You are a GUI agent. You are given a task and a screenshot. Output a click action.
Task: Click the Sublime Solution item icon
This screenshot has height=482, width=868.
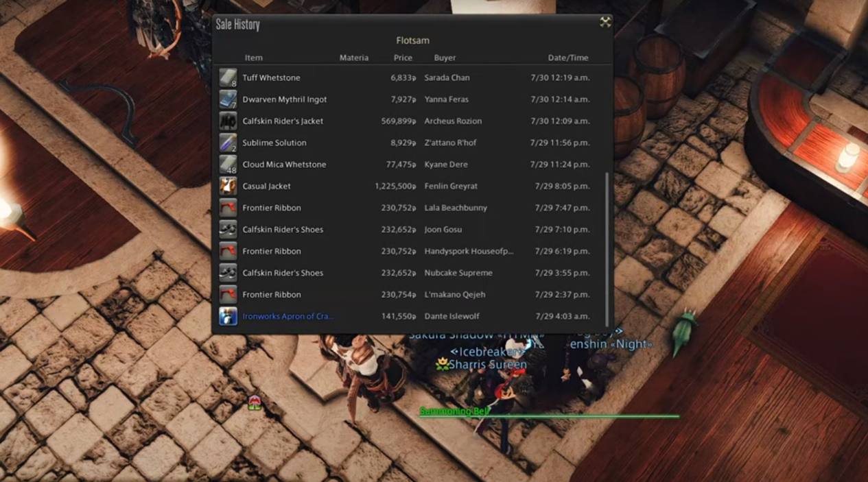228,143
